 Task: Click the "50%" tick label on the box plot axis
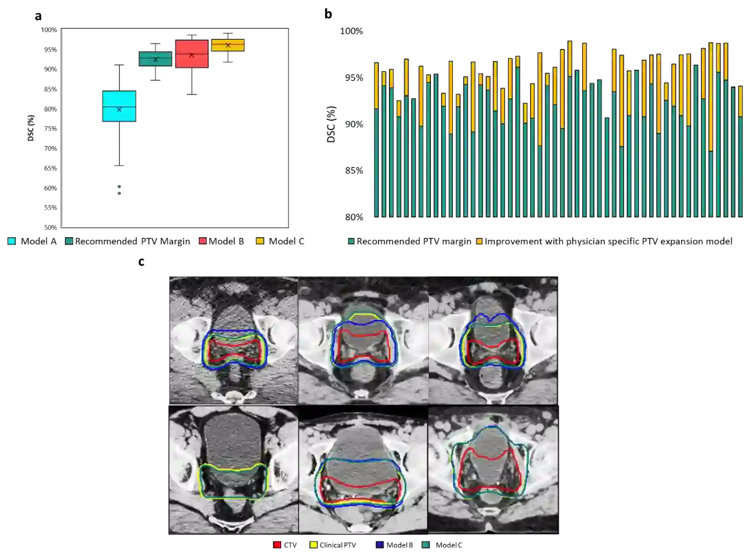click(x=50, y=228)
